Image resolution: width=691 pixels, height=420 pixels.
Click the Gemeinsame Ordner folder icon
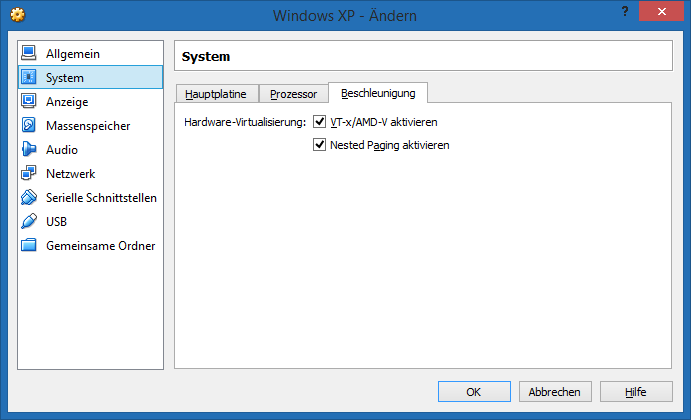pyautogui.click(x=29, y=245)
